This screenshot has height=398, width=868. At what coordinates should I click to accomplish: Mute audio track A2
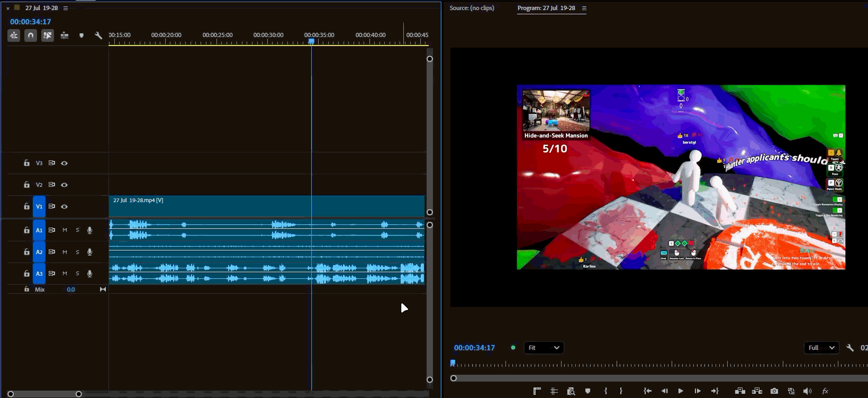pos(65,252)
